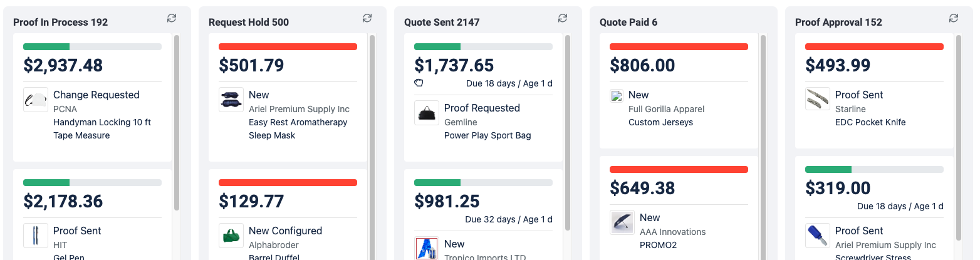Screen dimensions: 980x260
Task: Open the umbrella thumbnail for AAA Innovations
Action: [622, 222]
